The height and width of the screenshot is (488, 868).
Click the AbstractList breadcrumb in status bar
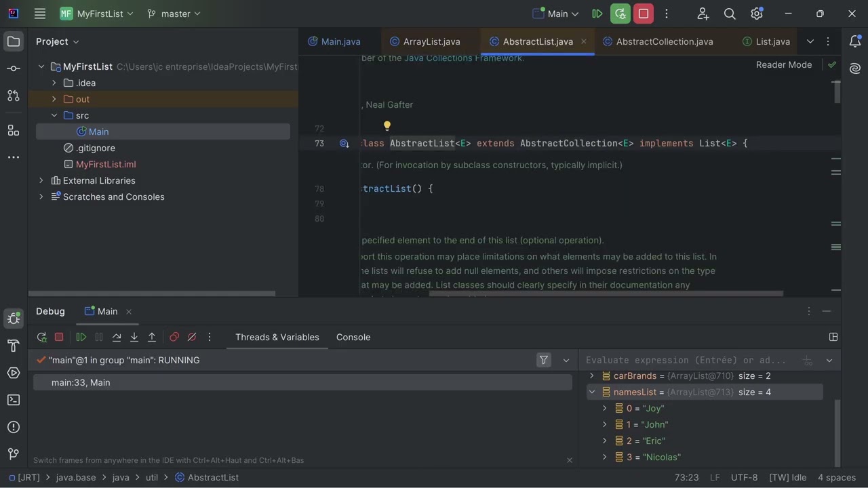pos(207,477)
